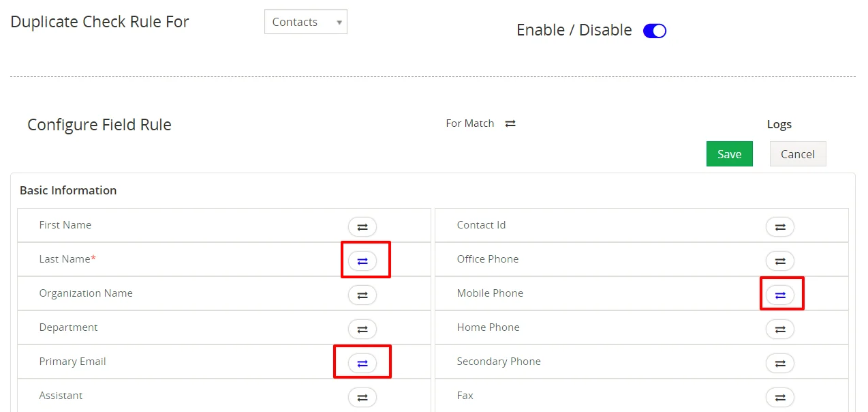Image resolution: width=868 pixels, height=412 pixels.
Task: Cancel the field rule changes
Action: (798, 154)
